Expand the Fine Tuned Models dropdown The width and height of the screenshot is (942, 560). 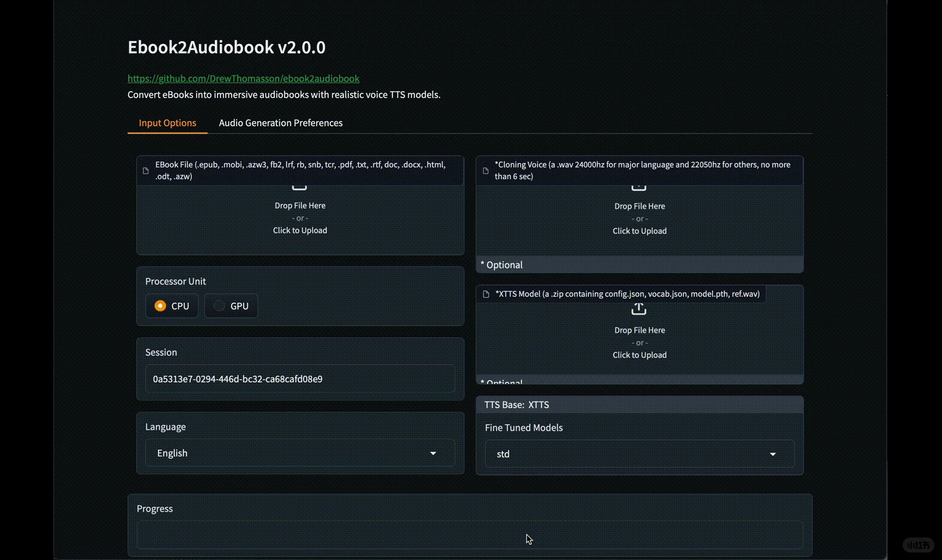[639, 454]
